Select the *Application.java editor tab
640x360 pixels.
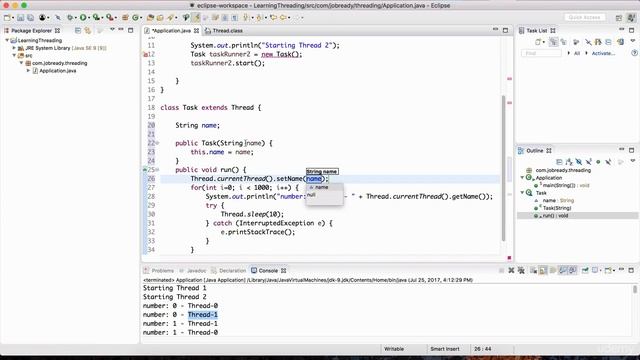click(171, 31)
